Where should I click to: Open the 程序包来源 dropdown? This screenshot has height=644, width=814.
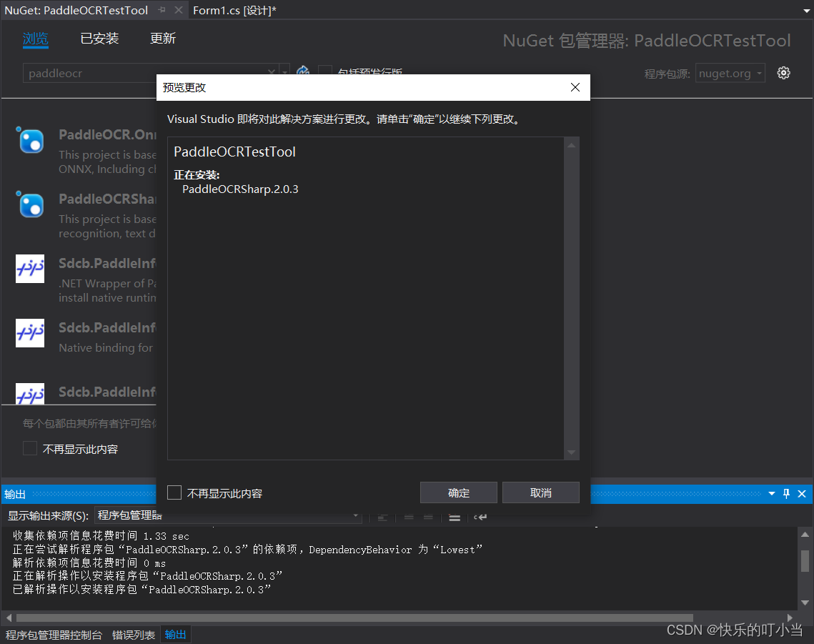730,72
